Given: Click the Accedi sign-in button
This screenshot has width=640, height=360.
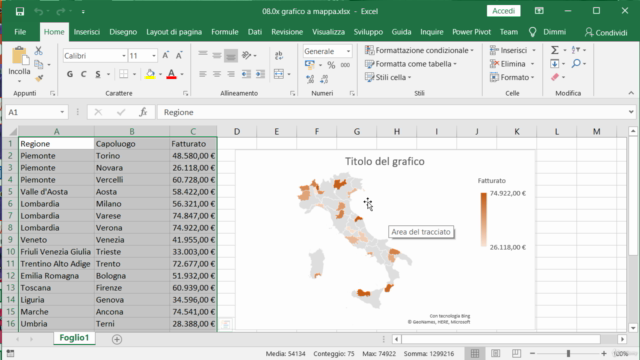Looking at the screenshot, I should coord(503,11).
